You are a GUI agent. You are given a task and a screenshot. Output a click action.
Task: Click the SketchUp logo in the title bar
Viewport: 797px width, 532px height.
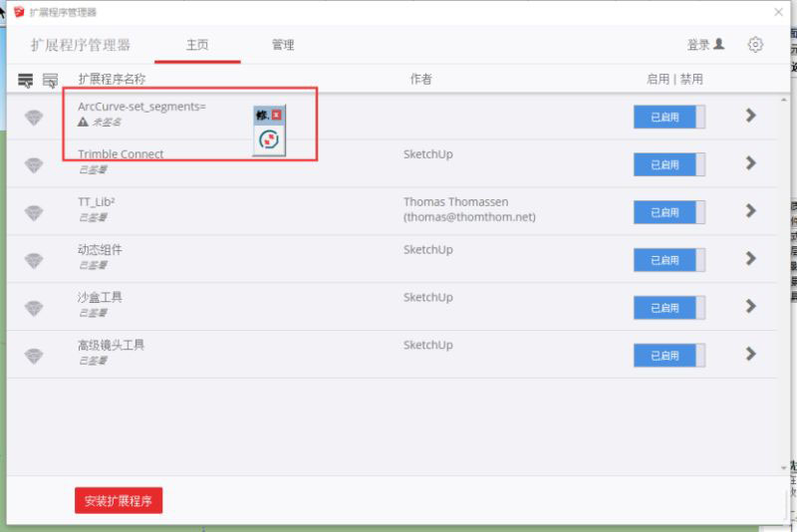coord(19,12)
